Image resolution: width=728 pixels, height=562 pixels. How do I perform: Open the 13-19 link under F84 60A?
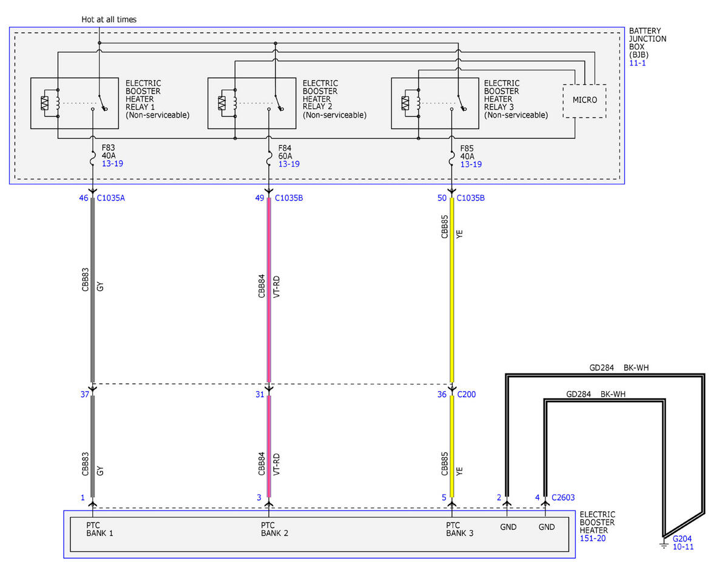click(289, 164)
